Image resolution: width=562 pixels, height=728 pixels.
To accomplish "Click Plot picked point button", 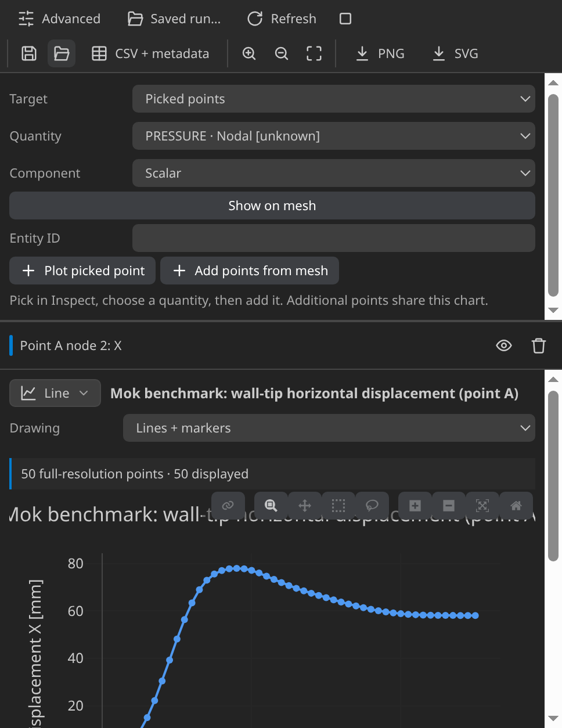I will (x=82, y=271).
